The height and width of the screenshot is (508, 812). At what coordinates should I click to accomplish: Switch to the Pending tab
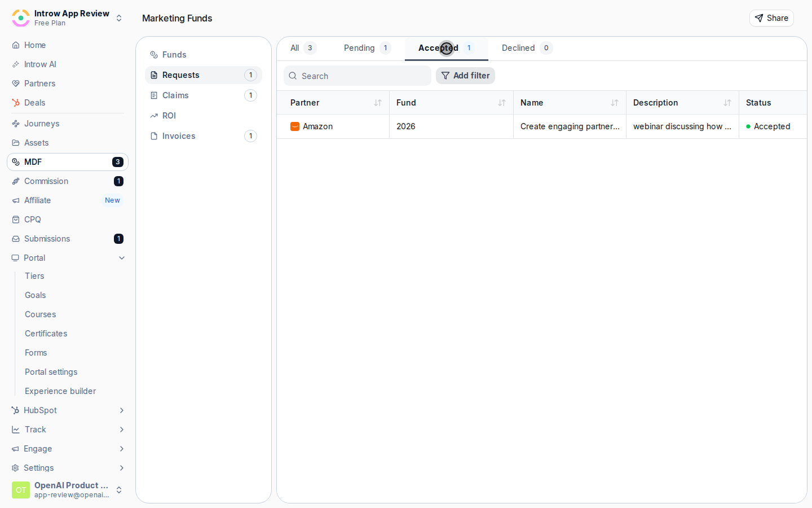tap(367, 48)
